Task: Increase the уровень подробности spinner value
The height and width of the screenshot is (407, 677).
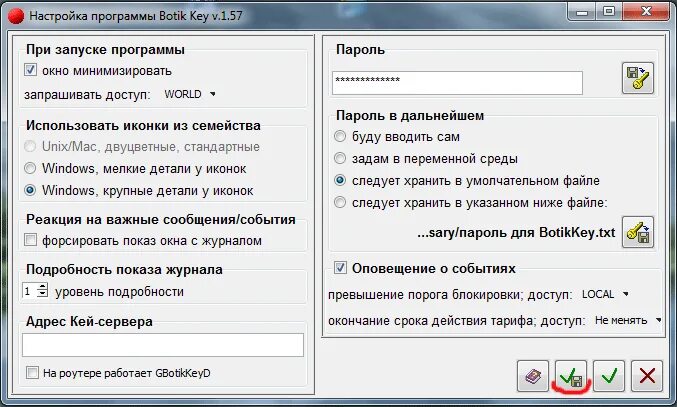Action: pos(42,287)
